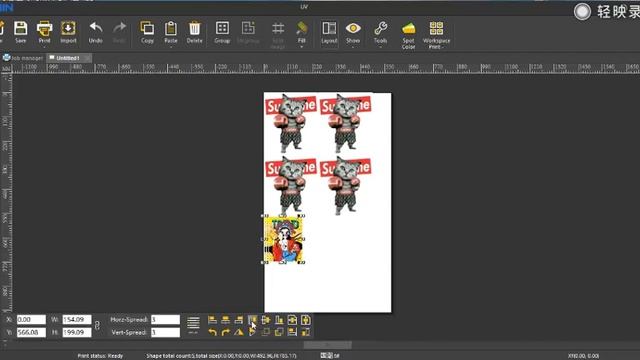Viewport: 640px width, 360px height.
Task: Click the align icon under the mouse cursor
Action: click(x=252, y=320)
